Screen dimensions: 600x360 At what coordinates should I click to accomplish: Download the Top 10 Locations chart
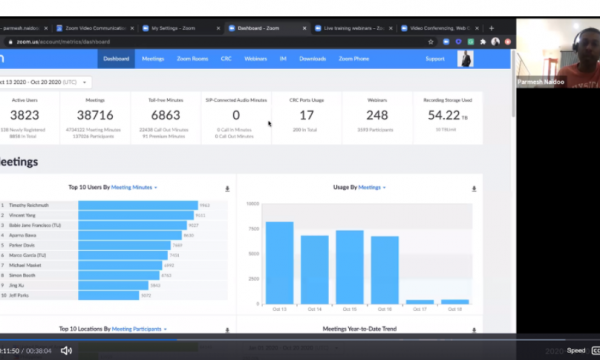point(227,330)
